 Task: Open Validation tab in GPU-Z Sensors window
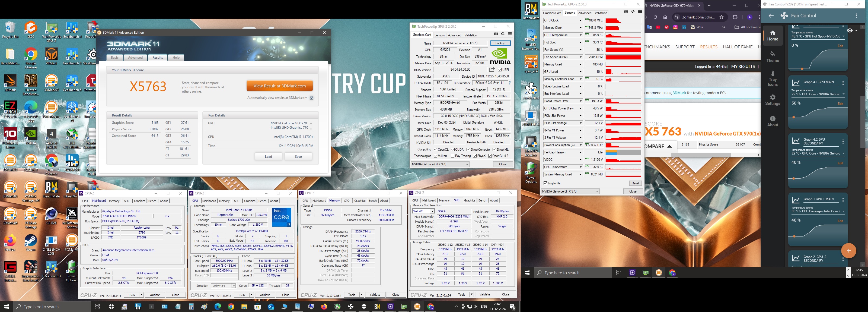[x=601, y=13]
